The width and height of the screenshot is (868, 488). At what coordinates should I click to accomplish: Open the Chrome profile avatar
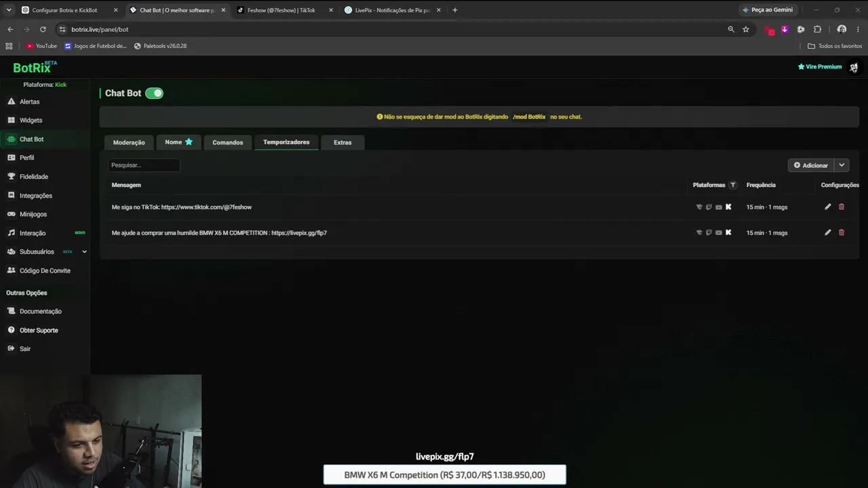[842, 29]
